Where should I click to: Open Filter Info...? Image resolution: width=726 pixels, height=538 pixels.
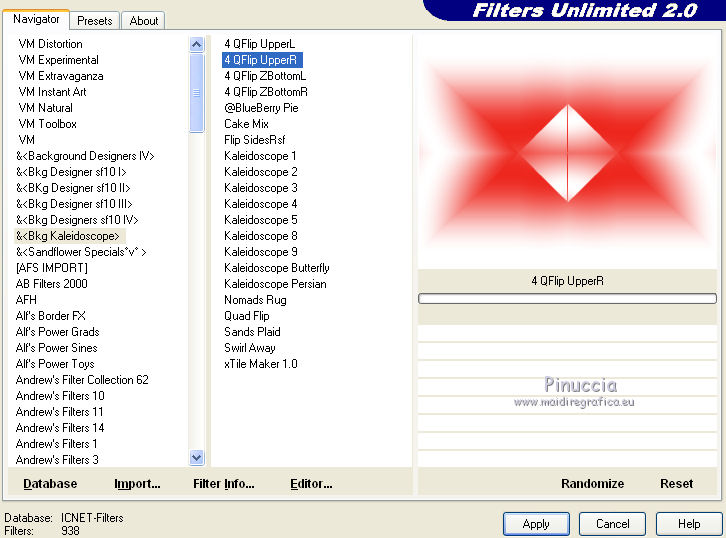coord(224,484)
